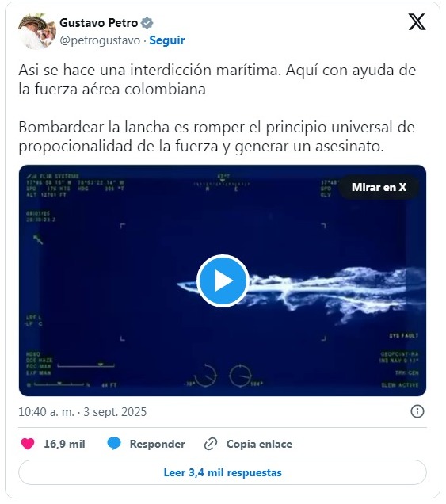446x504 pixels.
Task: Click the tweet text about interdicción marítima
Action: tap(217, 79)
